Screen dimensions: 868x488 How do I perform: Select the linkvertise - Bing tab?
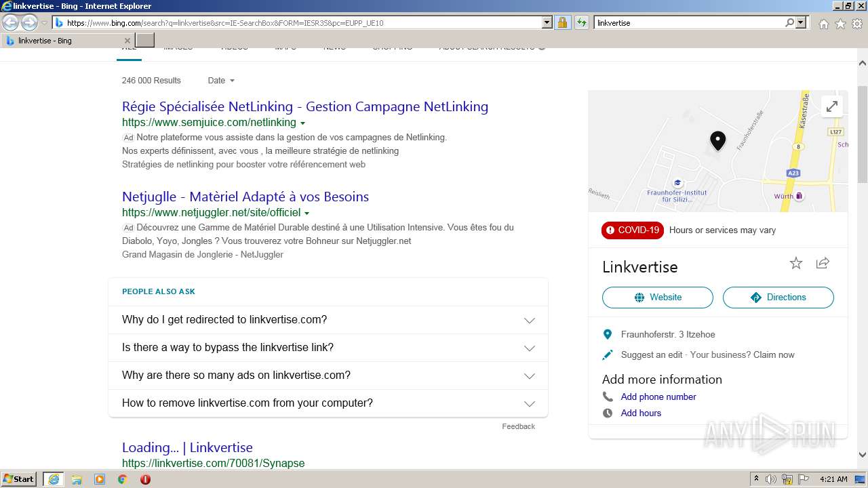(66, 41)
